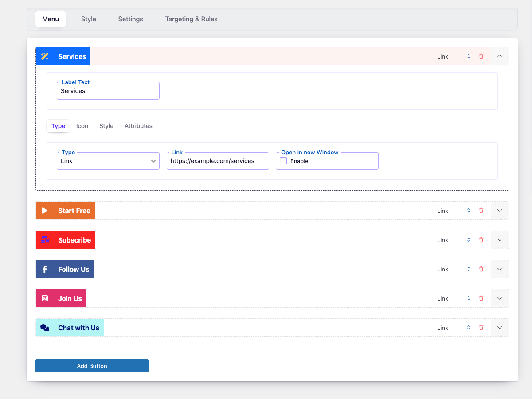Select the Icon sub-tab
Viewport: 532px width, 399px height.
click(82, 126)
